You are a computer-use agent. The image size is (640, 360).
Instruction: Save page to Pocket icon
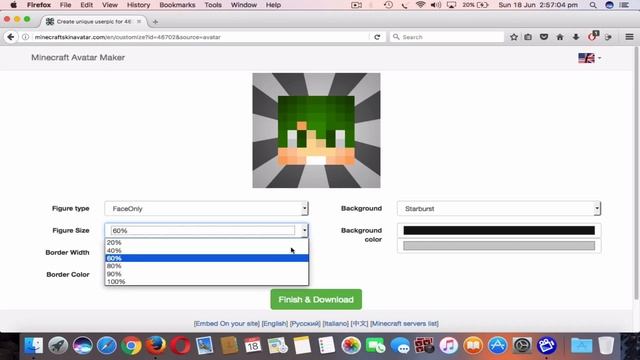pos(544,37)
